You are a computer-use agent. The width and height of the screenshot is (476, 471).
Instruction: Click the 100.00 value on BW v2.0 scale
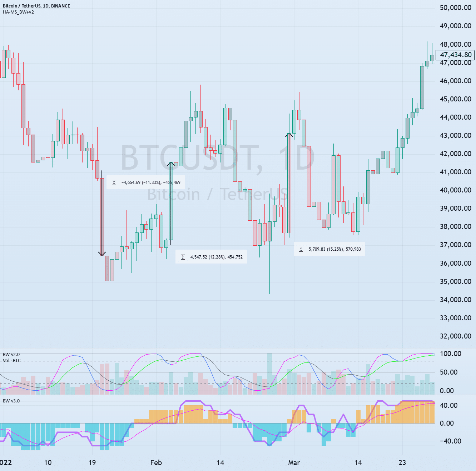[x=450, y=354]
